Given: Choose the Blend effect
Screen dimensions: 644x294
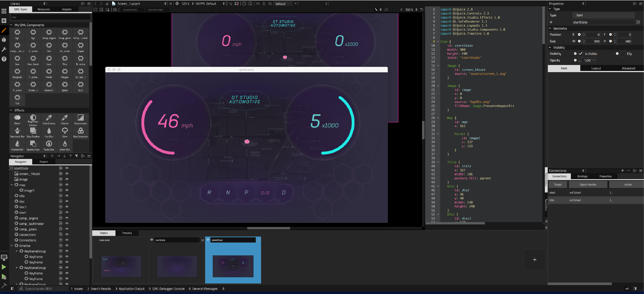Looking at the screenshot, I should (x=17, y=119).
